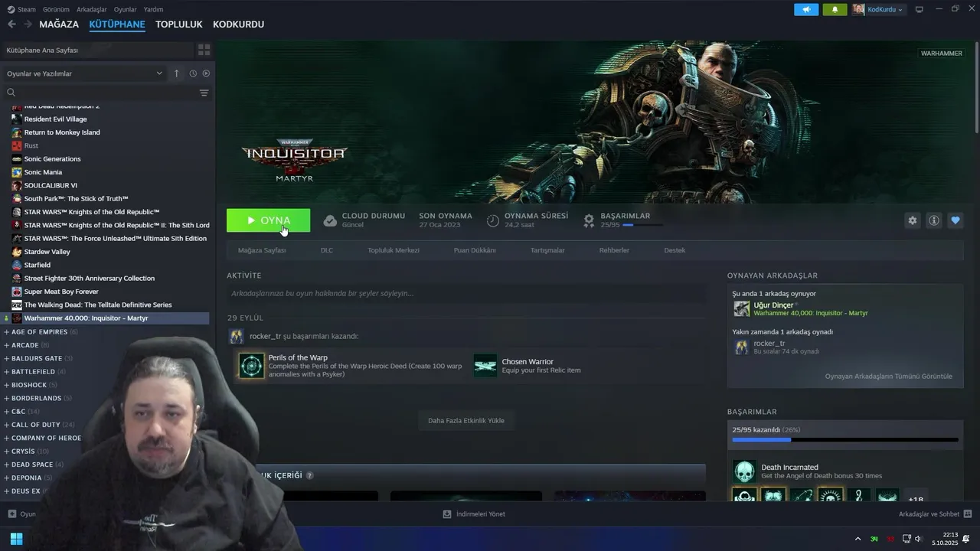Screen dimensions: 980x551
Task: Open Perils of the Warp achievement icon
Action: click(x=252, y=366)
